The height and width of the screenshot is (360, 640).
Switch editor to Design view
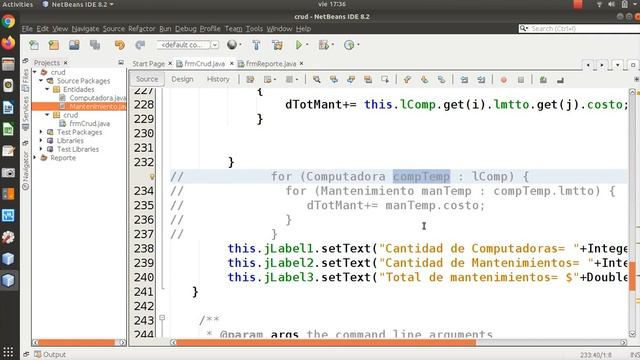point(182,79)
